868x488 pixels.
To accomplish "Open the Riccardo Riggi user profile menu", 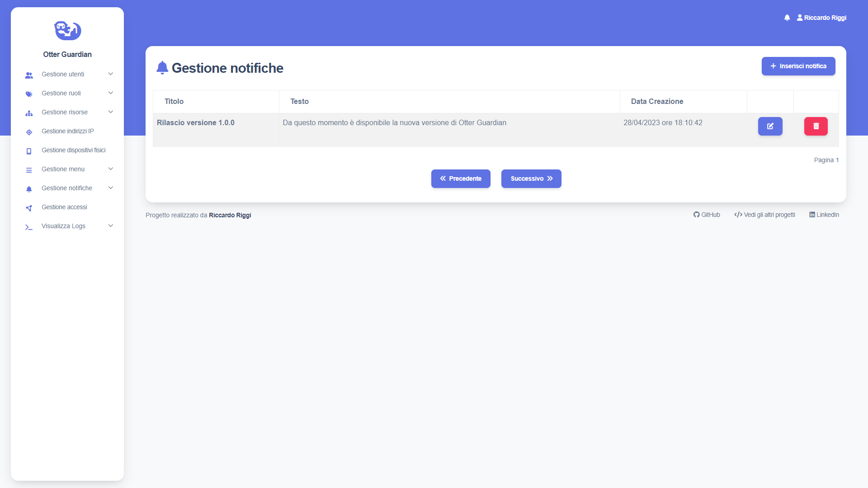I will [x=821, y=18].
